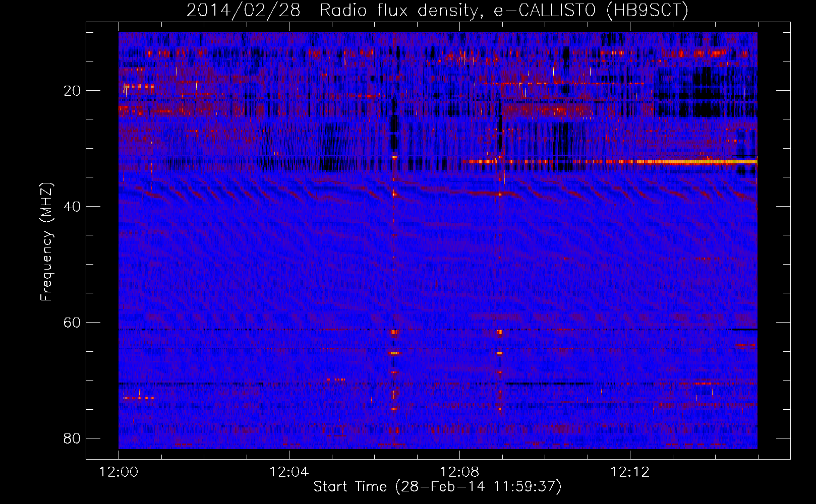Click the '12:08' time tick label
816x504 pixels.
pyautogui.click(x=459, y=472)
